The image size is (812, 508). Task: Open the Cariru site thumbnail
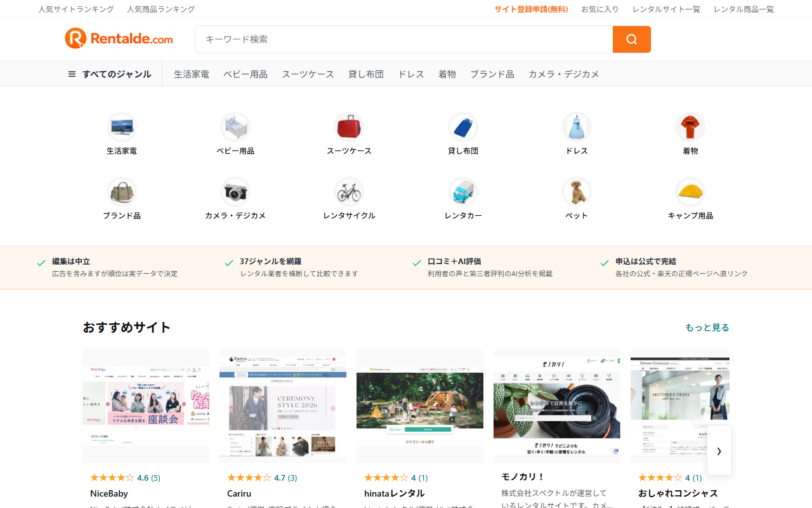[x=283, y=406]
